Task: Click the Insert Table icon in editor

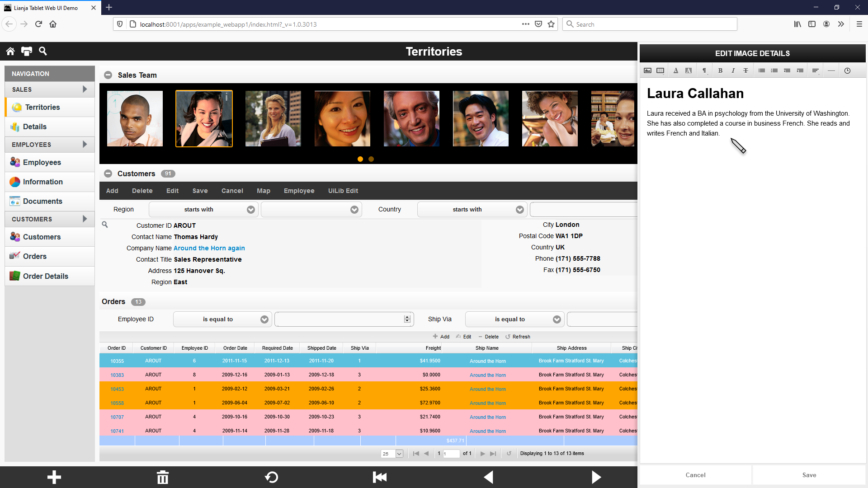Action: pyautogui.click(x=660, y=70)
